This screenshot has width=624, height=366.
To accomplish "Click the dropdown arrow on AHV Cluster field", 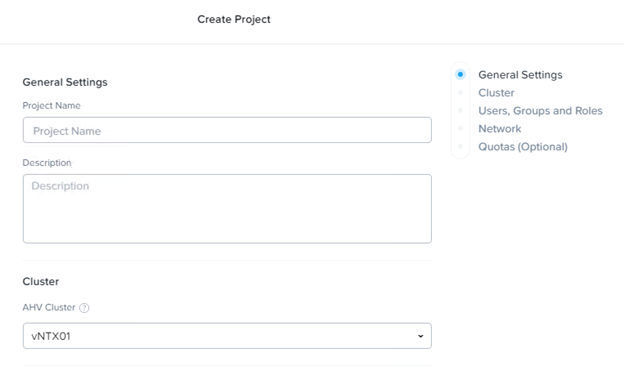I will [x=420, y=336].
